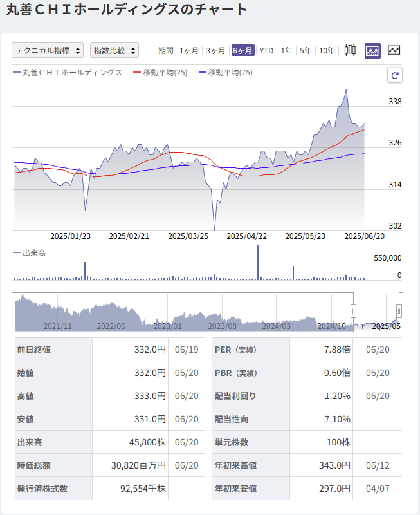Click the 配当利回り value 1.20%

pos(338,396)
